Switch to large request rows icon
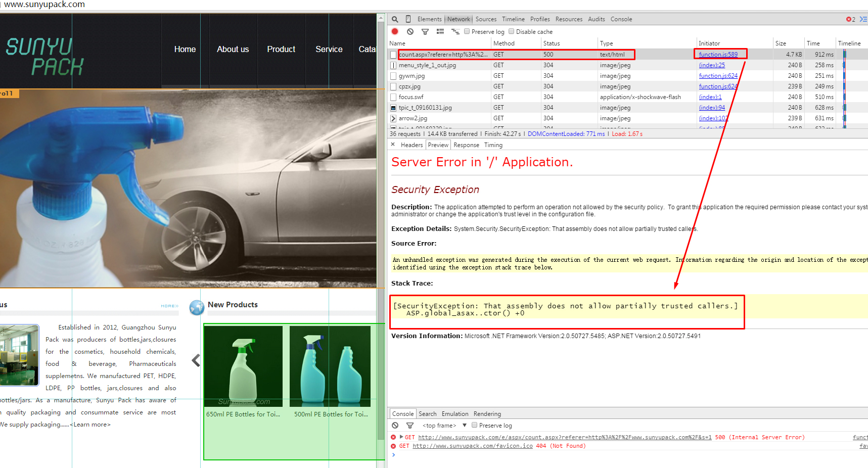The height and width of the screenshot is (468, 868). [440, 31]
